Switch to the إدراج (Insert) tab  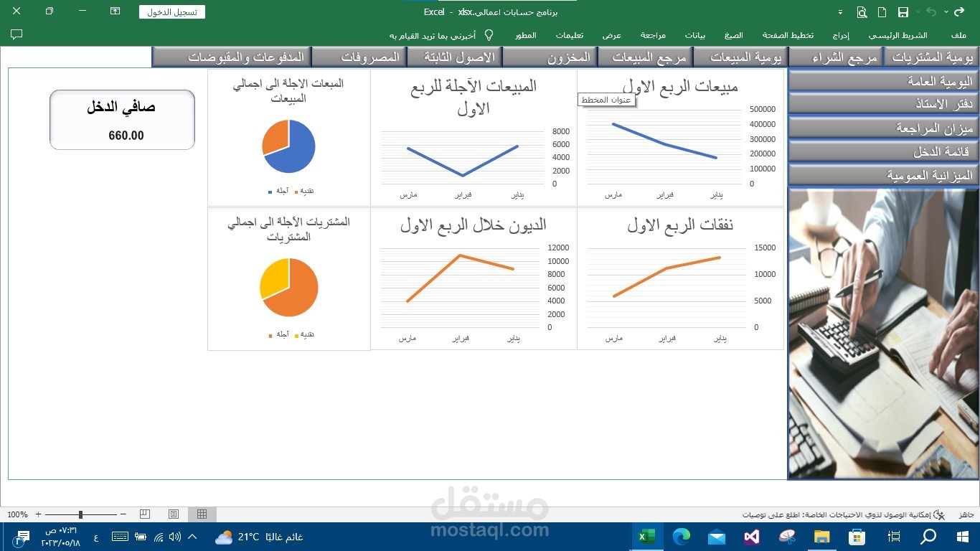click(842, 35)
